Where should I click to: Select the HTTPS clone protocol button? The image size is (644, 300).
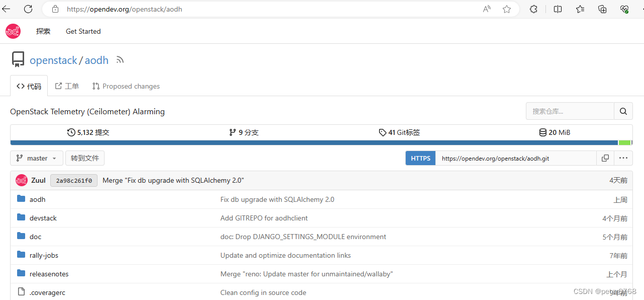point(421,158)
